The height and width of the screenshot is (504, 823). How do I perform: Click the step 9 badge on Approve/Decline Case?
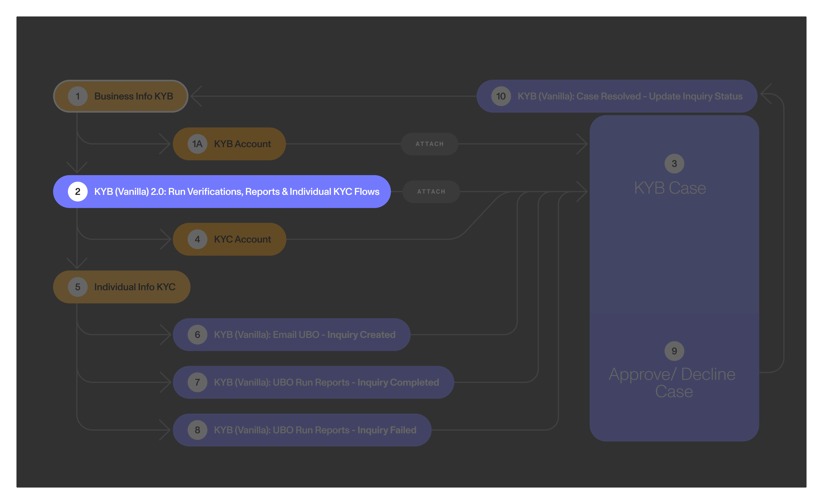(674, 351)
